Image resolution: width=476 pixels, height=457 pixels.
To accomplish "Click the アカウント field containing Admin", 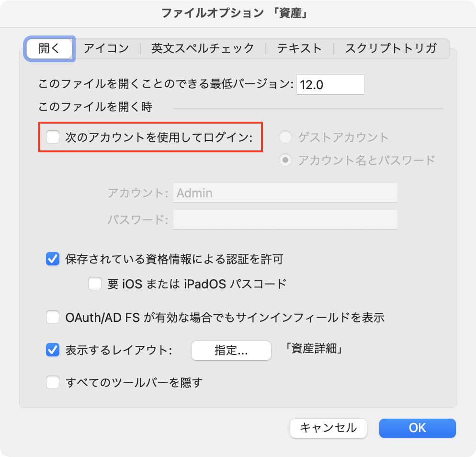I will [285, 193].
